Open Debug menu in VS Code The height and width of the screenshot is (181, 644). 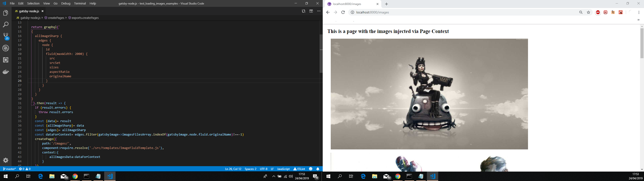tap(66, 4)
